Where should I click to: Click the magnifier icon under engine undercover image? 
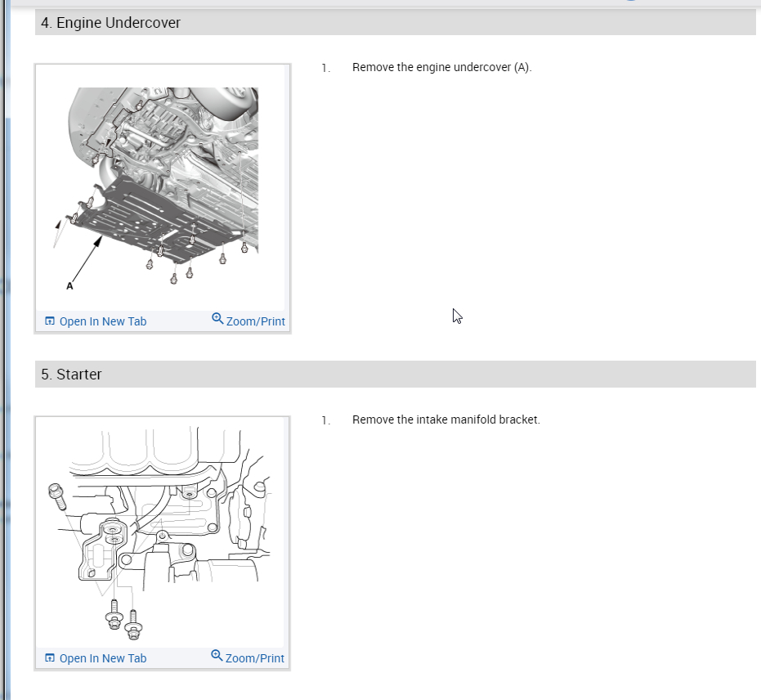click(217, 318)
